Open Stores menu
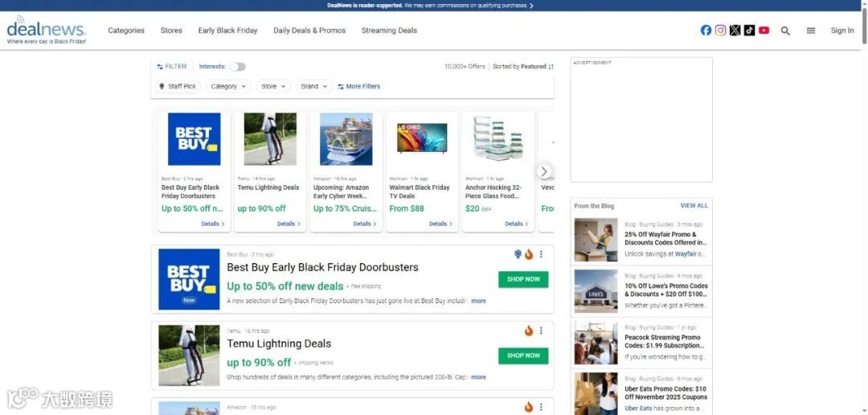Image resolution: width=868 pixels, height=415 pixels. [x=171, y=31]
